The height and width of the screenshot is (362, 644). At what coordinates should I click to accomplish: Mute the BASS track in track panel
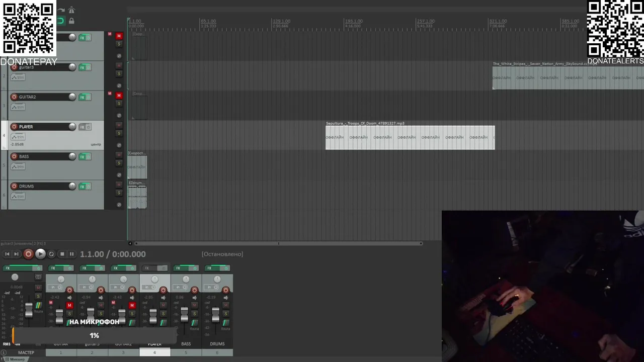pos(119,155)
